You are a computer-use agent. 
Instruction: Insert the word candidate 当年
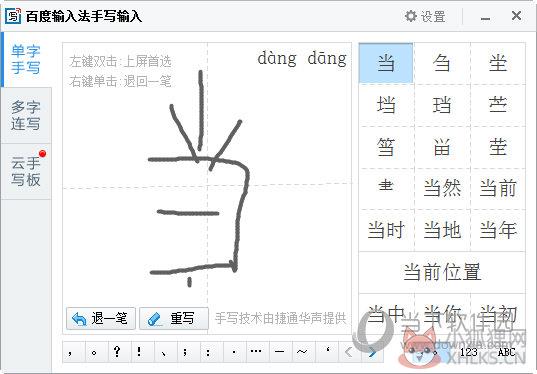(x=498, y=230)
